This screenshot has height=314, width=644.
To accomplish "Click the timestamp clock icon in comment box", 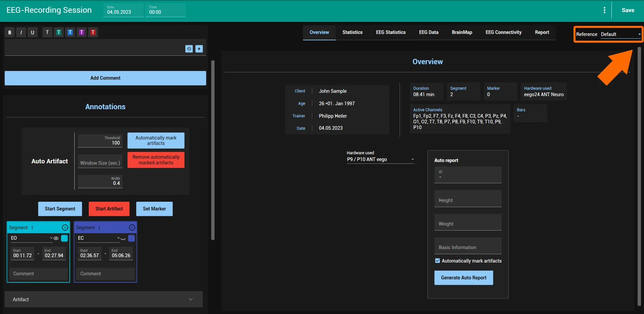I will click(x=189, y=49).
